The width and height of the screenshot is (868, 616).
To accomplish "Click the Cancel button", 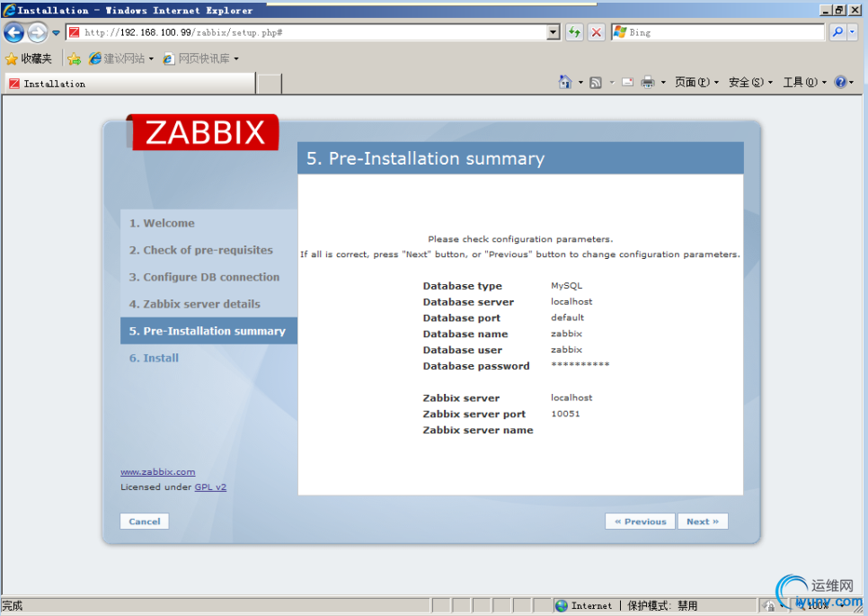I will coord(145,522).
